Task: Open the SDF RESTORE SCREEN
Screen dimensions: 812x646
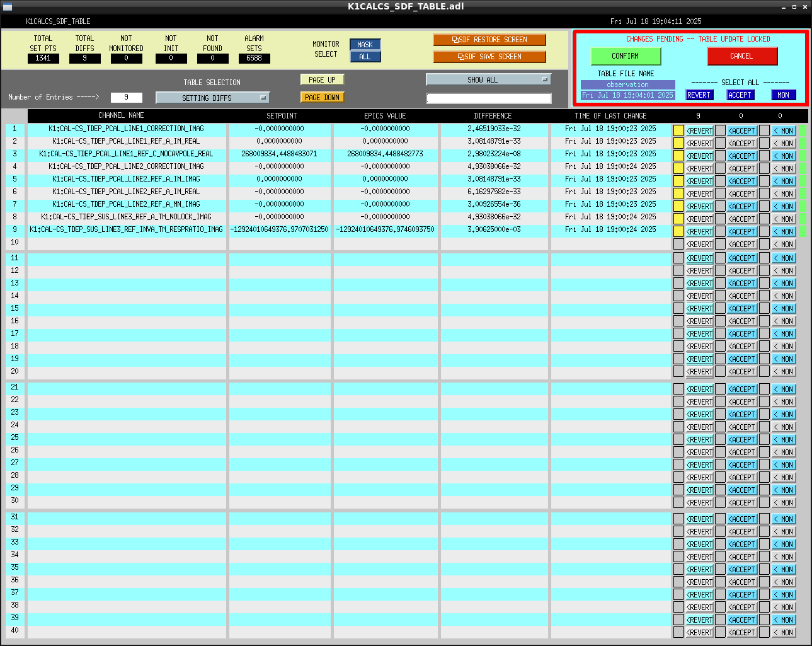Action: tap(489, 40)
